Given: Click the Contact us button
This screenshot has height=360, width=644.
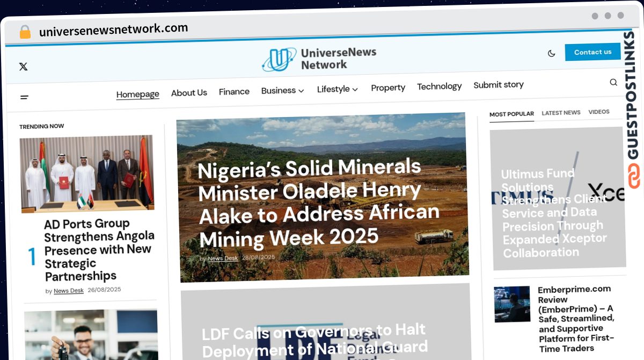Looking at the screenshot, I should (592, 52).
